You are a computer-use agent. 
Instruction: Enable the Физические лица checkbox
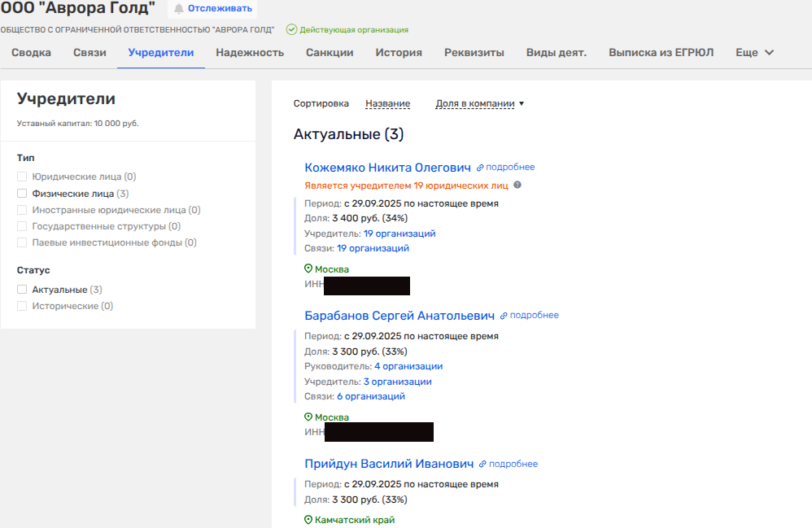click(x=22, y=194)
